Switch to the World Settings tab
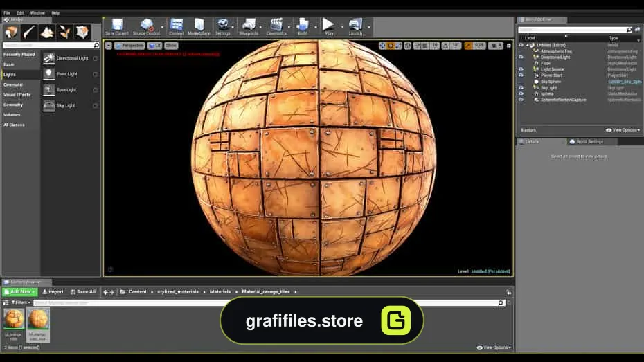 point(589,142)
